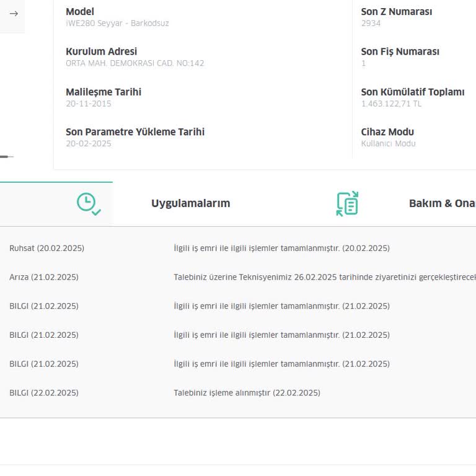This screenshot has height=476, width=476.
Task: Click the document sync arrows icon
Action: pyautogui.click(x=348, y=204)
